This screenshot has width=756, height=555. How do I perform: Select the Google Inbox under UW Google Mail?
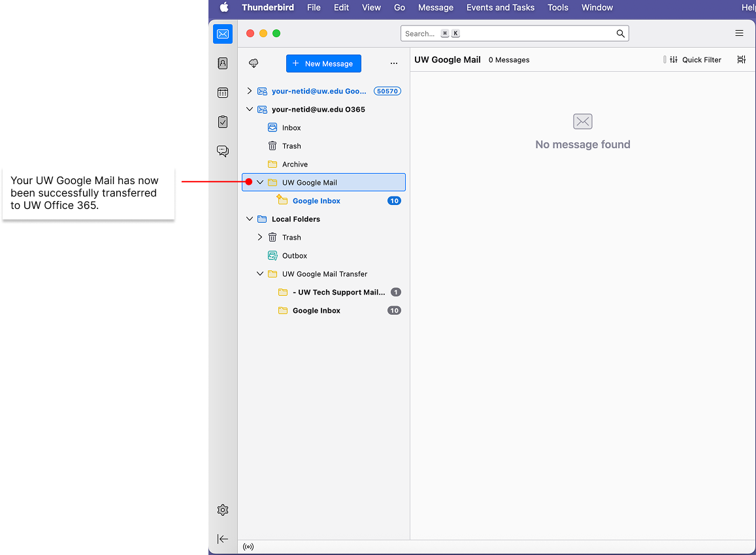point(316,201)
